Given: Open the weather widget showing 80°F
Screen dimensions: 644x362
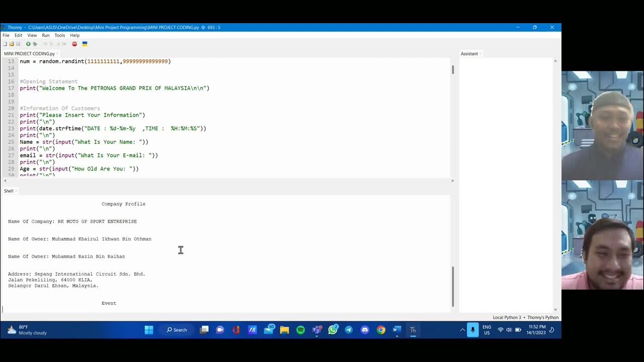Looking at the screenshot, I should [x=26, y=330].
